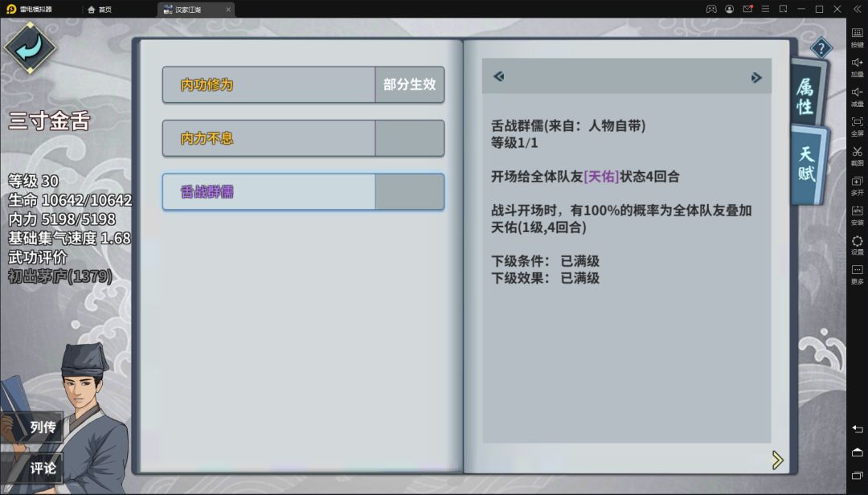Open Android recent apps button in sidebar
This screenshot has width=868, height=495.
coord(857,476)
